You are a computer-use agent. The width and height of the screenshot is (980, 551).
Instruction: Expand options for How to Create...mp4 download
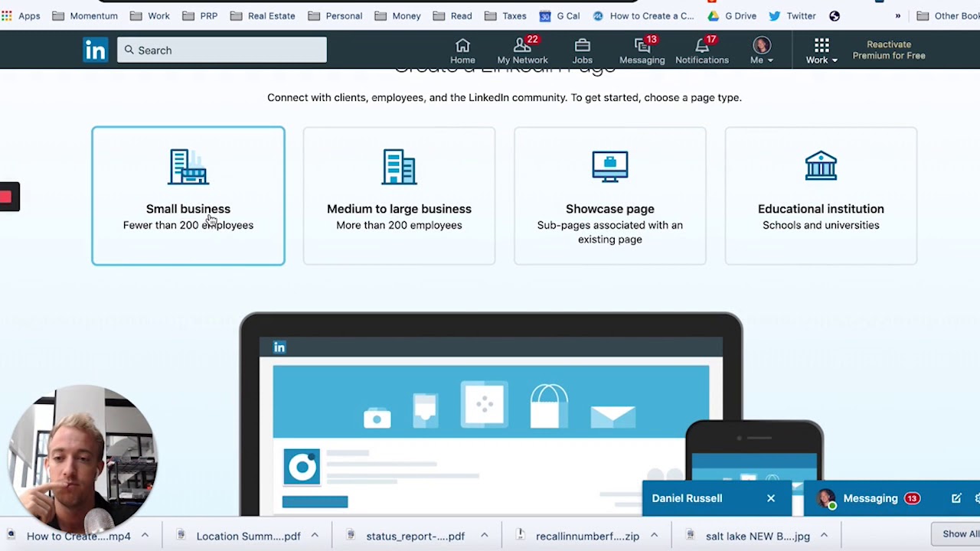[145, 536]
